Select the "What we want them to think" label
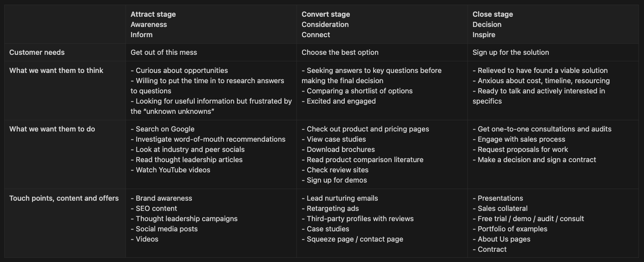This screenshot has height=262, width=644. pyautogui.click(x=56, y=71)
